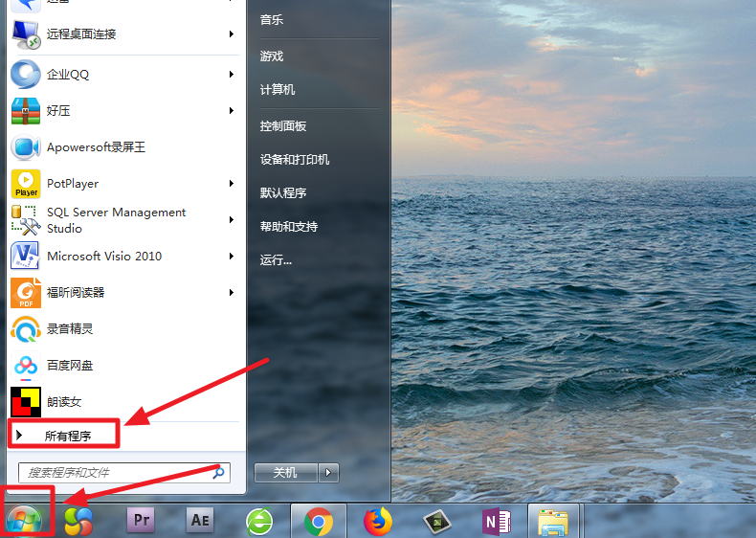Open shutdown options arrow beside 关机

[329, 472]
